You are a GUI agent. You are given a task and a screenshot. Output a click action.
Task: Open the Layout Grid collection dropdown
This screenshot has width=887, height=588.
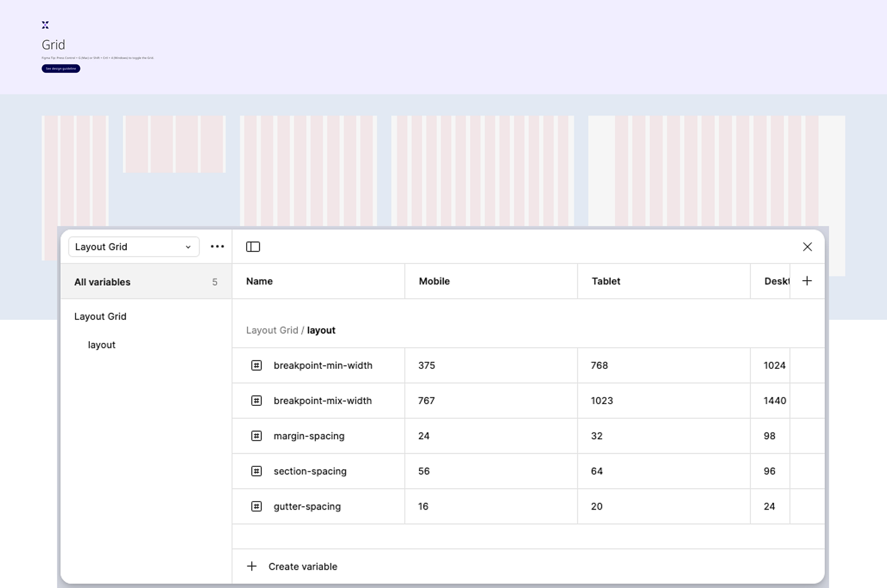pyautogui.click(x=133, y=247)
